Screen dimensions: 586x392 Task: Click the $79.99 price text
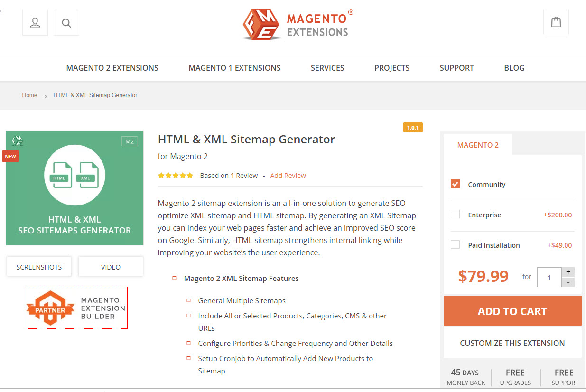[x=483, y=276]
